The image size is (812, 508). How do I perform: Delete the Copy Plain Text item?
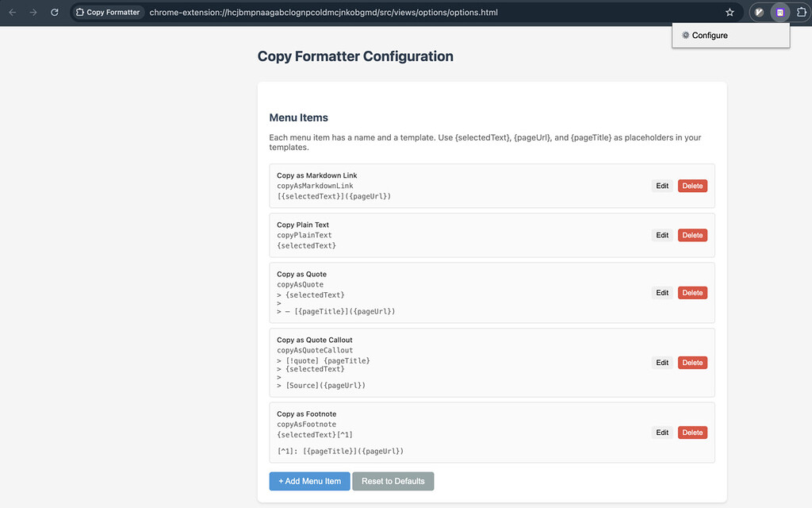691,235
